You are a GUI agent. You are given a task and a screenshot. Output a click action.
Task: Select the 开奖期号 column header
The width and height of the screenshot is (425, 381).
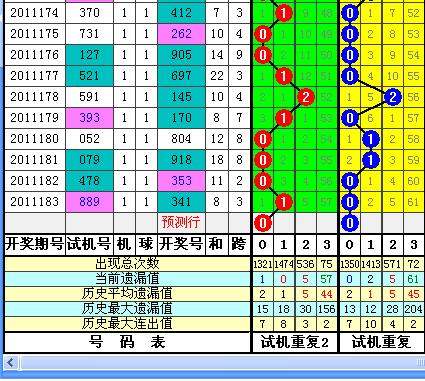[34, 244]
